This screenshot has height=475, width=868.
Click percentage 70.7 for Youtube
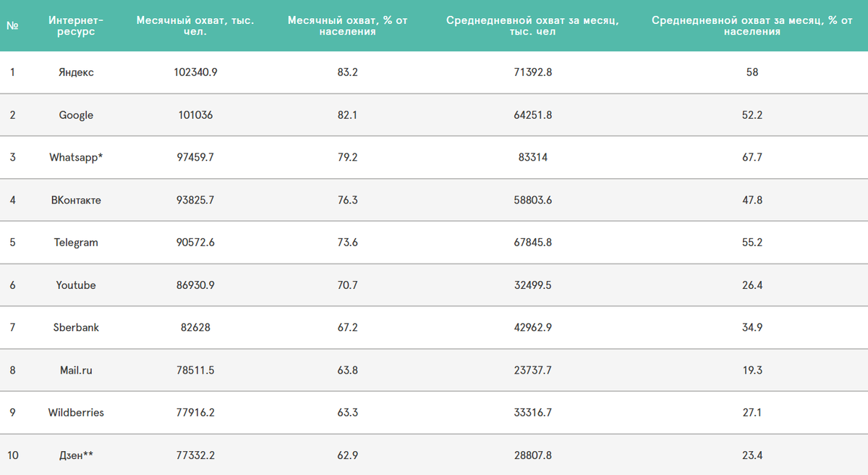348,285
